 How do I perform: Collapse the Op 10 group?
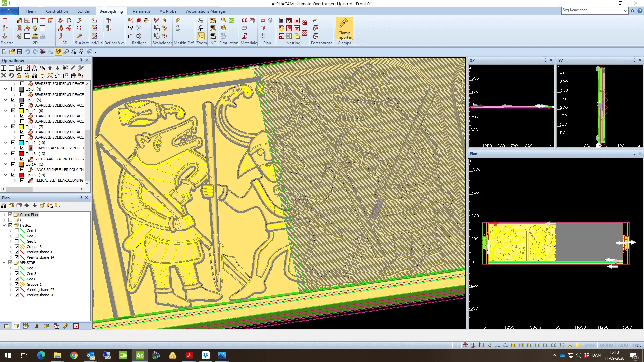click(5, 111)
